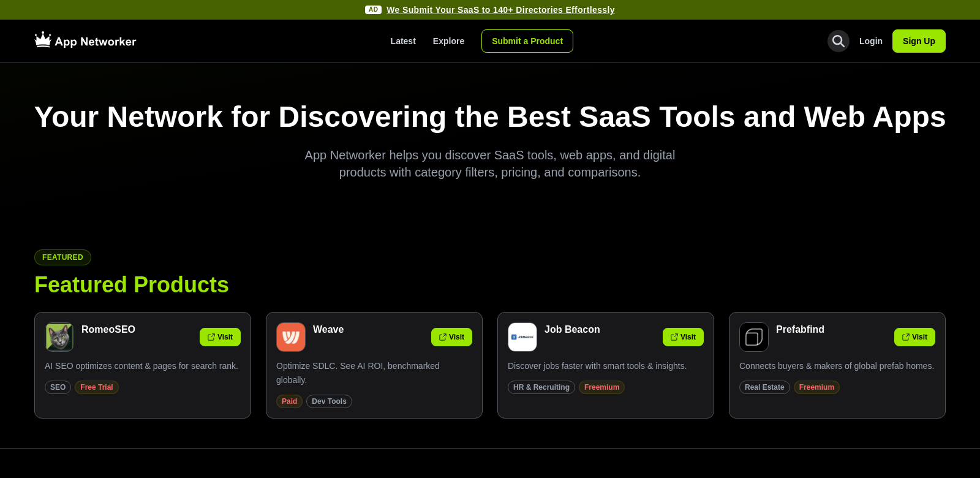
Task: Open the Job Beacon title
Action: [572, 330]
